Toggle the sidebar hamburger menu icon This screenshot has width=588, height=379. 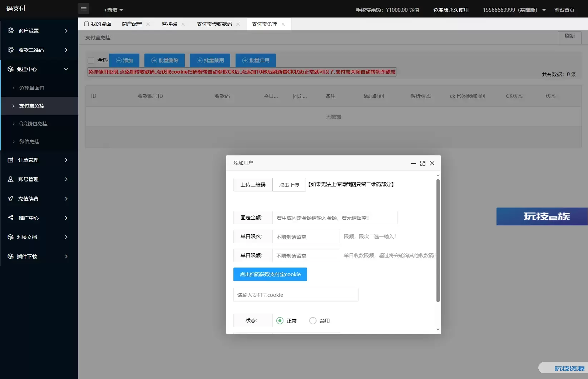pos(84,9)
